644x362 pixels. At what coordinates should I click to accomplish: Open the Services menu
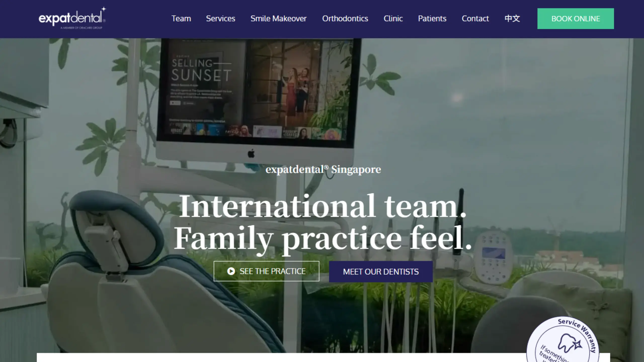pos(221,19)
